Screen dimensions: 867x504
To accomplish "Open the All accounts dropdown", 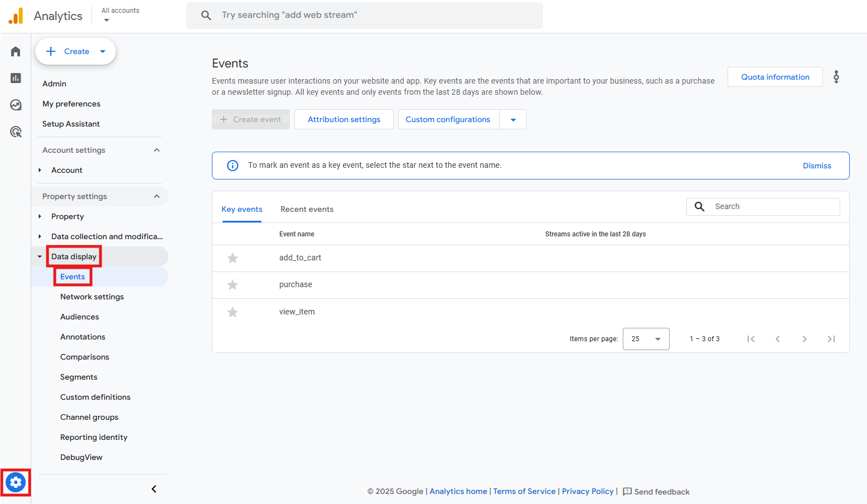I will (120, 15).
